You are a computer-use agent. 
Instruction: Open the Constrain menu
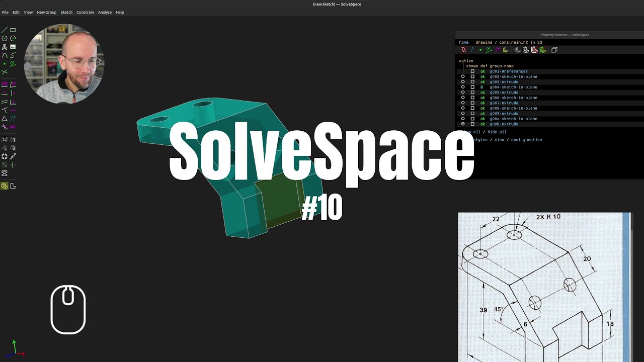pos(85,12)
